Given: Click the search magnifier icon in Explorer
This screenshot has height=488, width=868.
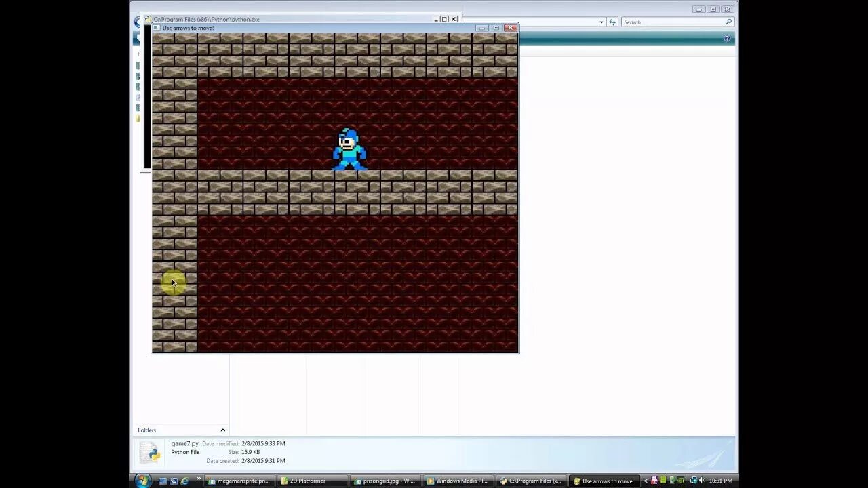Looking at the screenshot, I should click(729, 22).
